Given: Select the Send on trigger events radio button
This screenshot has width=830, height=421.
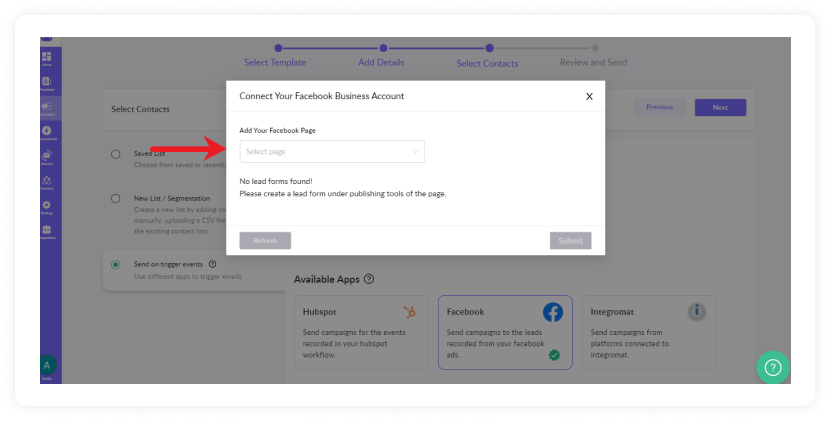Looking at the screenshot, I should (x=115, y=265).
